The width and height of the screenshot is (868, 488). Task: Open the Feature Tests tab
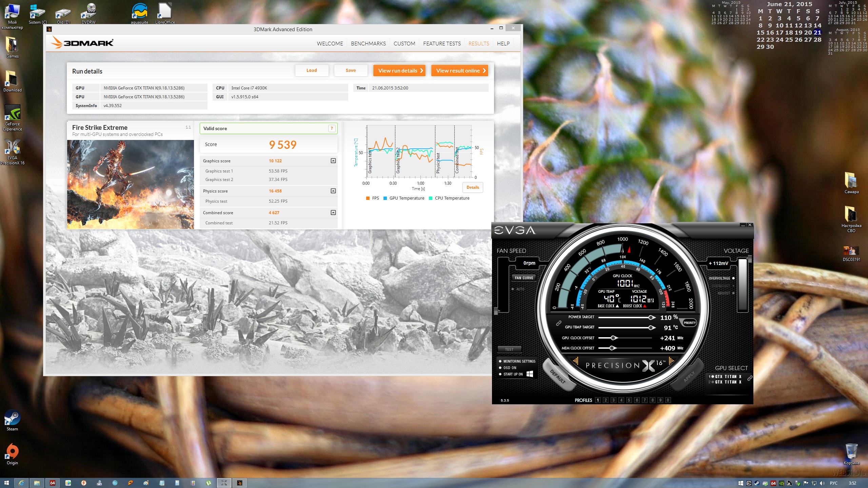tap(441, 43)
